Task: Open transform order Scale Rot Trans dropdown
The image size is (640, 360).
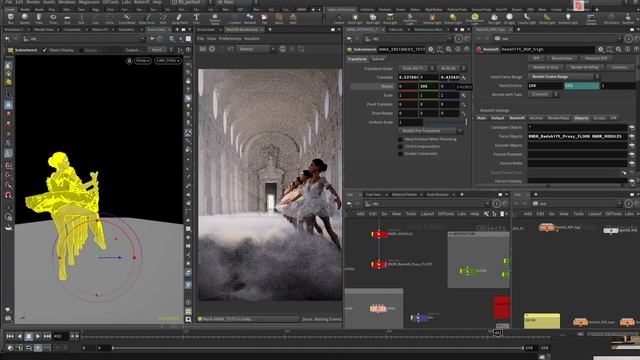Action: [416, 68]
